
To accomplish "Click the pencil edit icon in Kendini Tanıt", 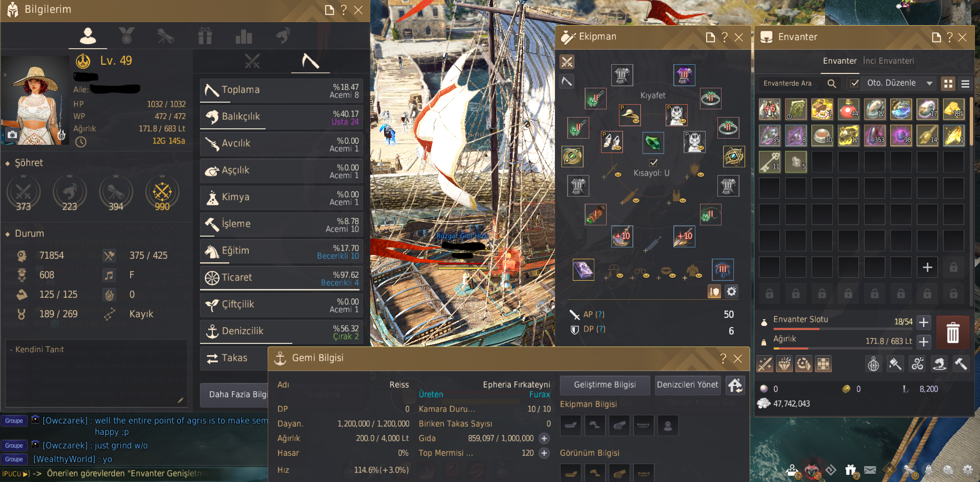I will (x=181, y=400).
